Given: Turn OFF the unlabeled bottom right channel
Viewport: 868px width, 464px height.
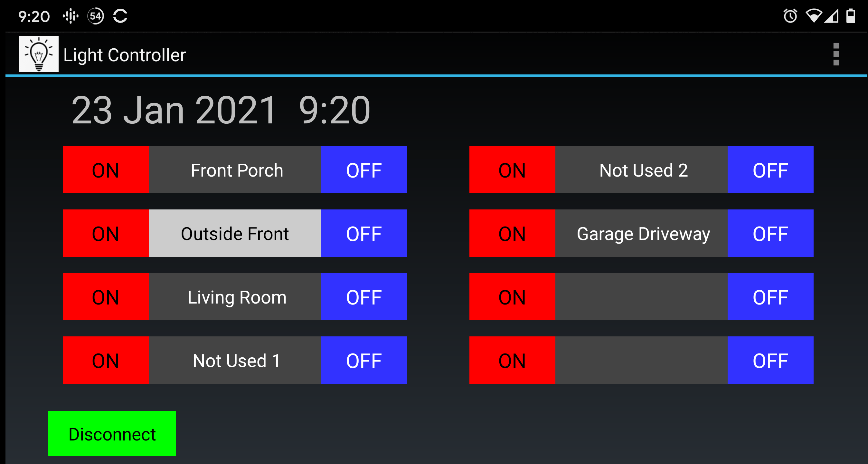Looking at the screenshot, I should pyautogui.click(x=771, y=360).
